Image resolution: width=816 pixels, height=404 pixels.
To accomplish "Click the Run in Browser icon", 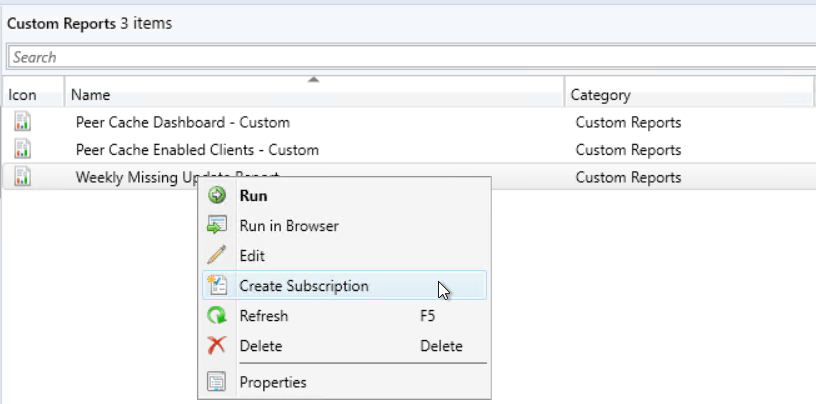I will click(216, 226).
